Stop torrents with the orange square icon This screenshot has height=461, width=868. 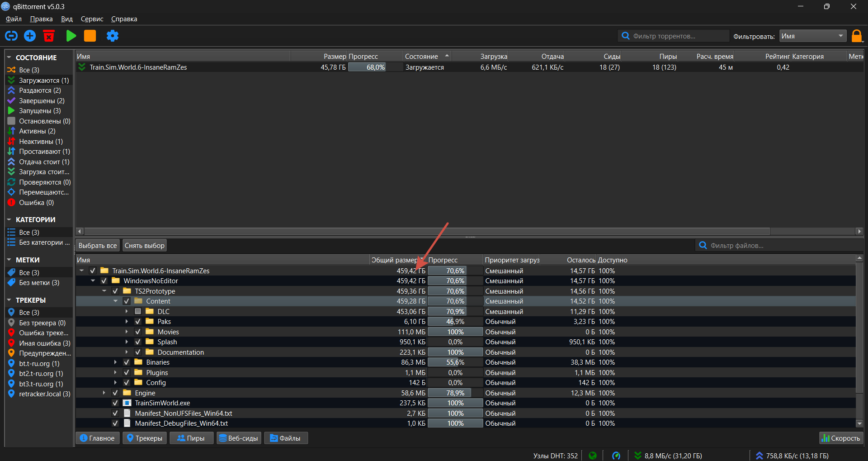[90, 36]
